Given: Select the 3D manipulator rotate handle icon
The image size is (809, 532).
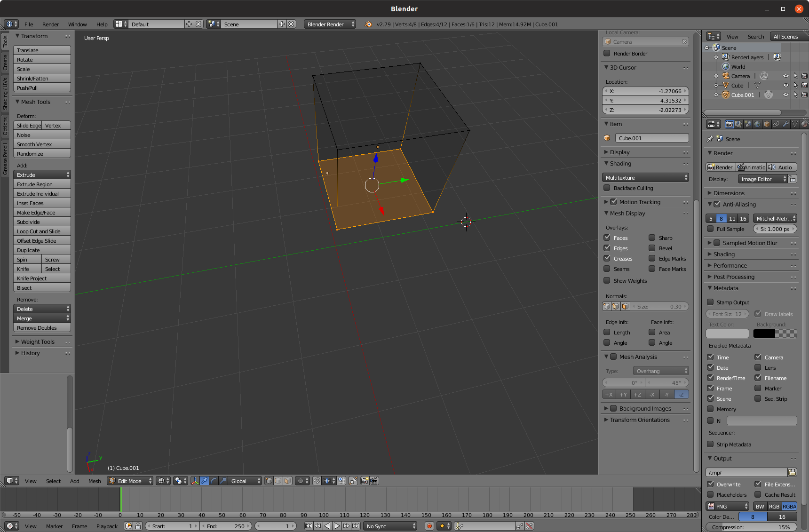Looking at the screenshot, I should click(x=214, y=481).
